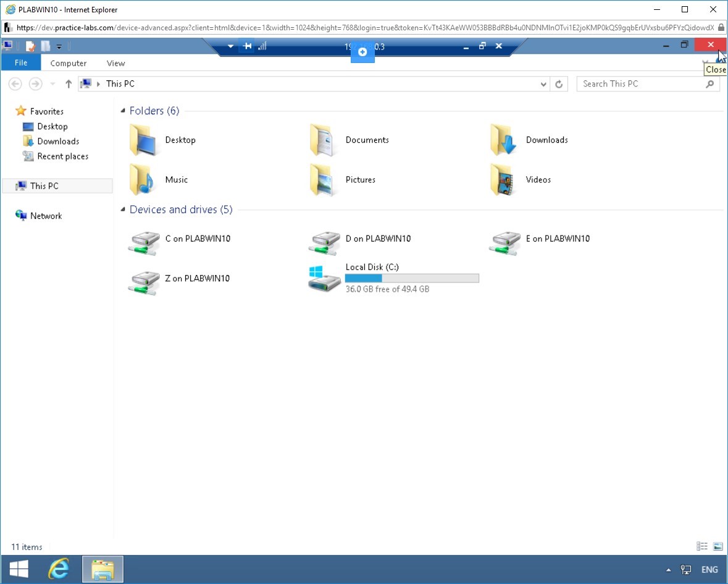This screenshot has height=584, width=728.
Task: Select the Videos folder icon
Action: (503, 180)
